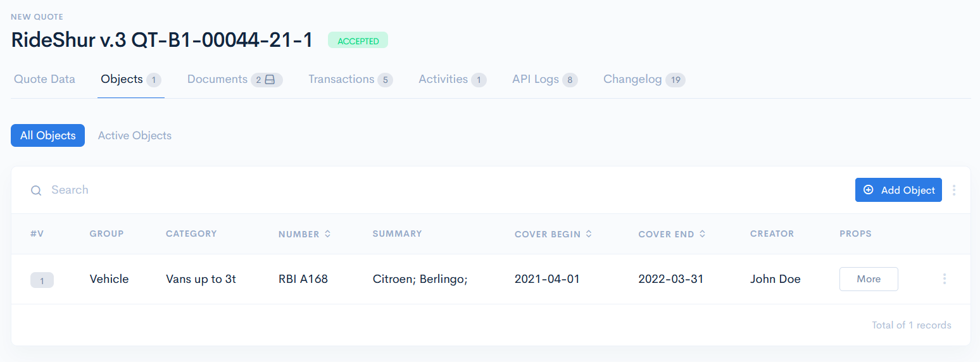
Task: View the API Logs tab
Action: pyautogui.click(x=536, y=79)
